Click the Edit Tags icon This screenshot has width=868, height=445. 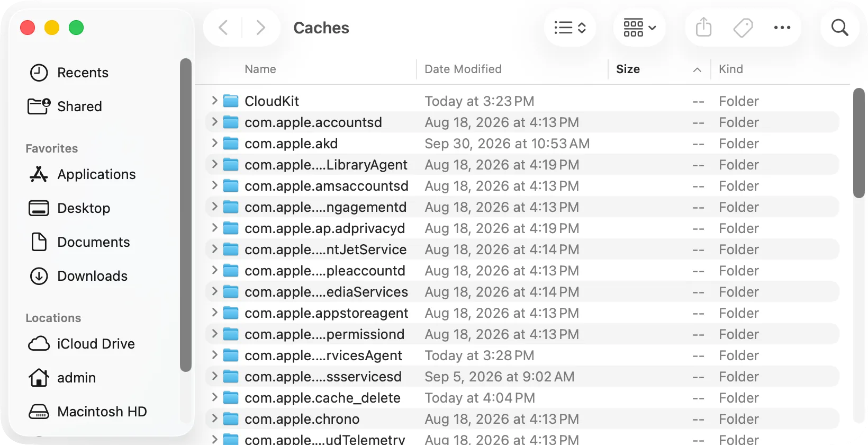[x=743, y=28]
